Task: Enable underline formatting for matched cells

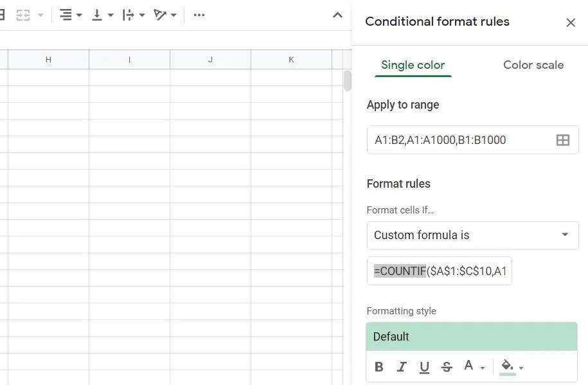Action: click(424, 366)
